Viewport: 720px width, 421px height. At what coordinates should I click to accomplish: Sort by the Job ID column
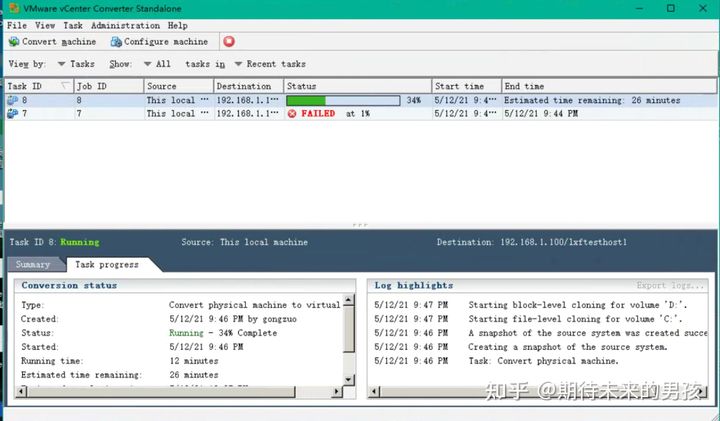tap(109, 86)
